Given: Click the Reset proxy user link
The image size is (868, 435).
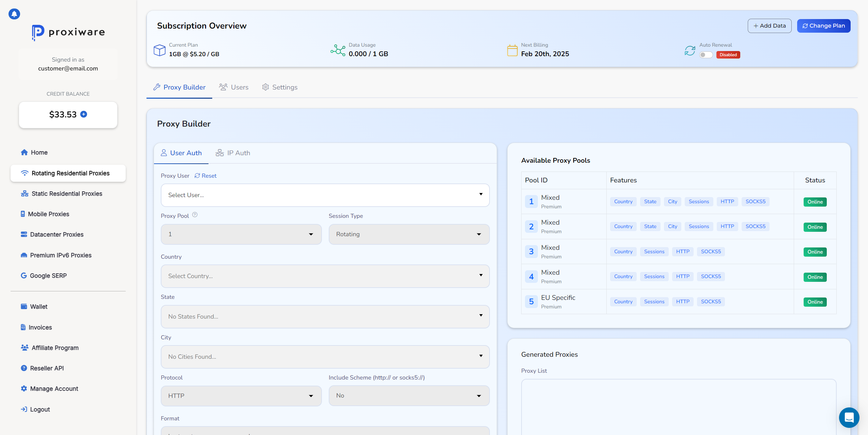Looking at the screenshot, I should click(x=206, y=175).
